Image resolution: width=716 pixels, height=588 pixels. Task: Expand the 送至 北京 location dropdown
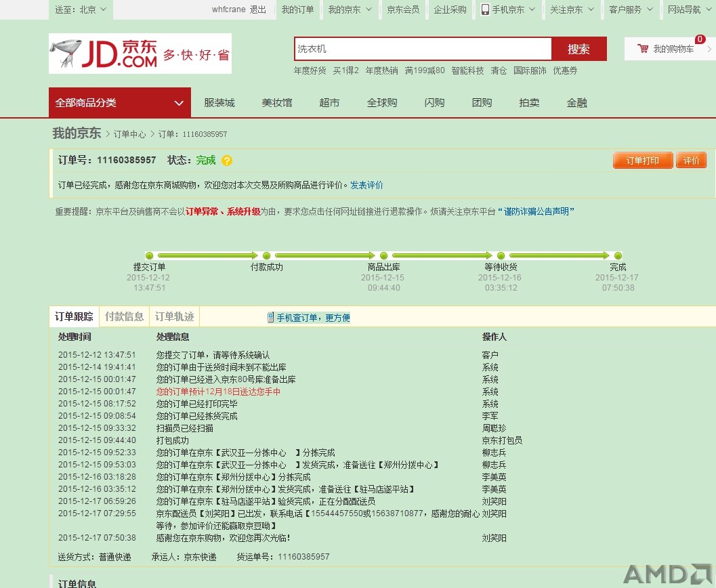[x=81, y=9]
